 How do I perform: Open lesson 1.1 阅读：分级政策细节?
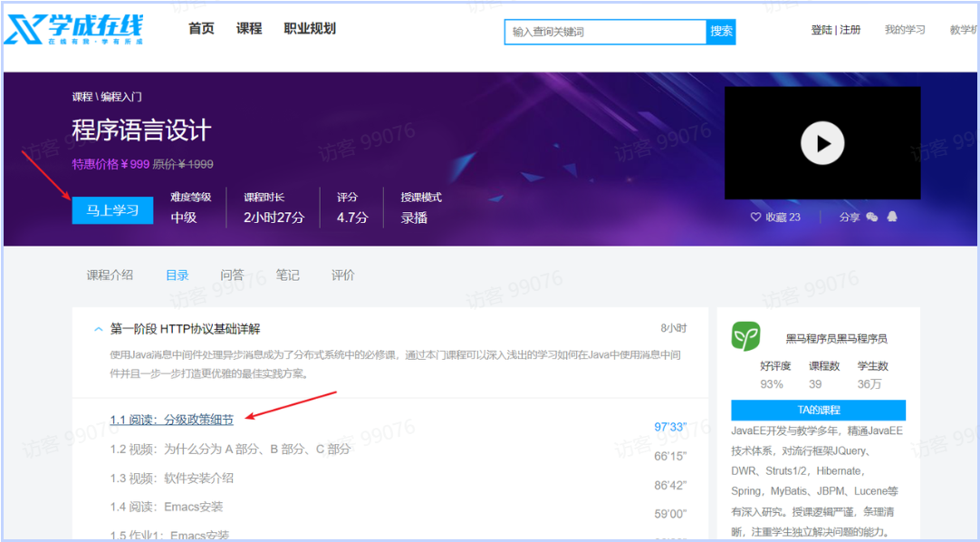coord(172,421)
